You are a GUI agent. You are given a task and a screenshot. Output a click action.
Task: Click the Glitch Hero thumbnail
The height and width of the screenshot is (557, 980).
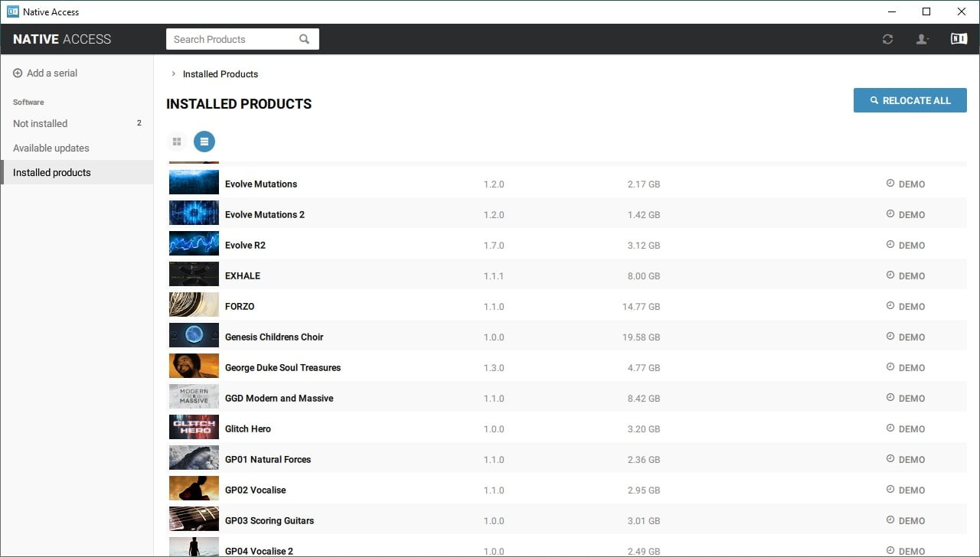[194, 427]
